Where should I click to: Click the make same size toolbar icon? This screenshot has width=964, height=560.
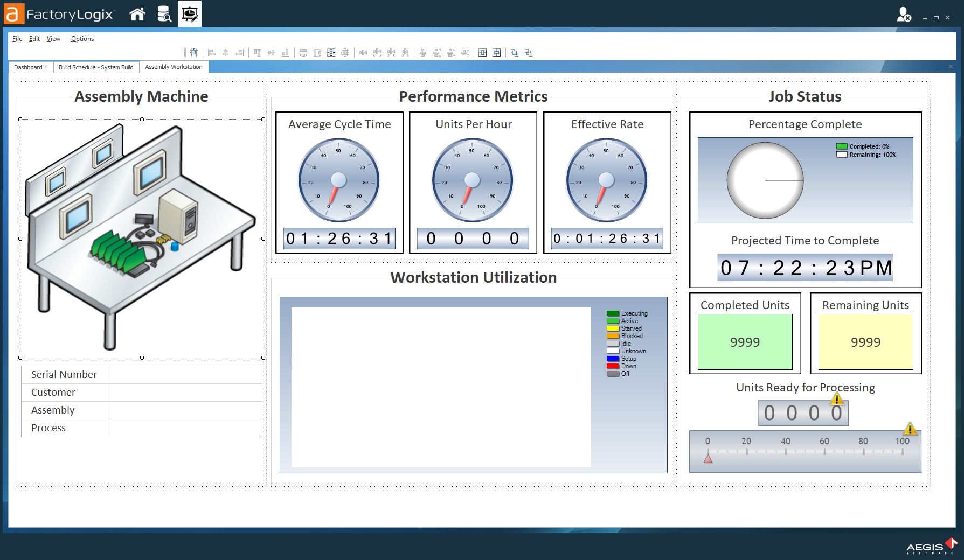tap(330, 52)
